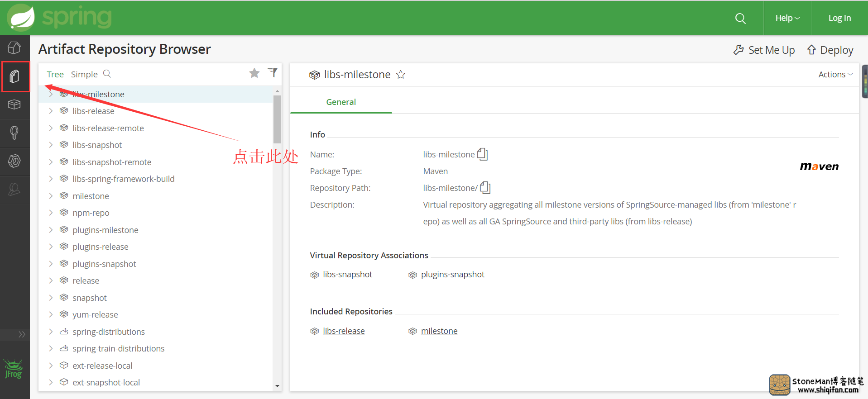
Task: Expand the yum-release node
Action: pyautogui.click(x=51, y=314)
